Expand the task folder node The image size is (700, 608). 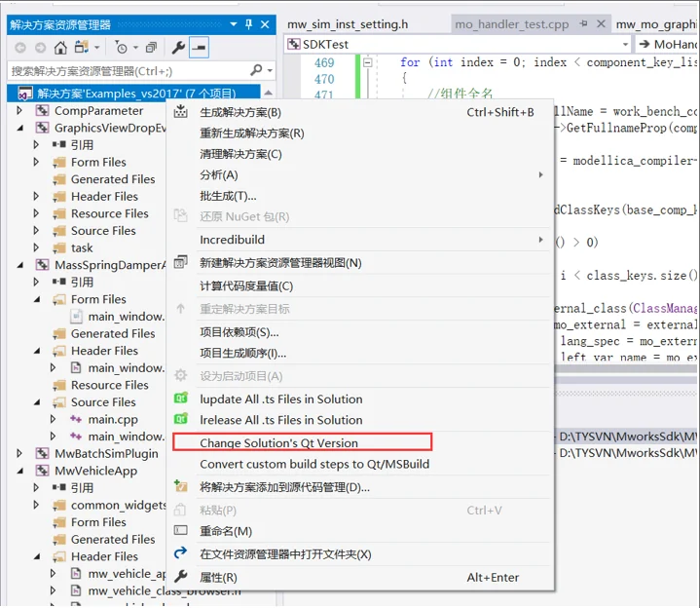36,247
